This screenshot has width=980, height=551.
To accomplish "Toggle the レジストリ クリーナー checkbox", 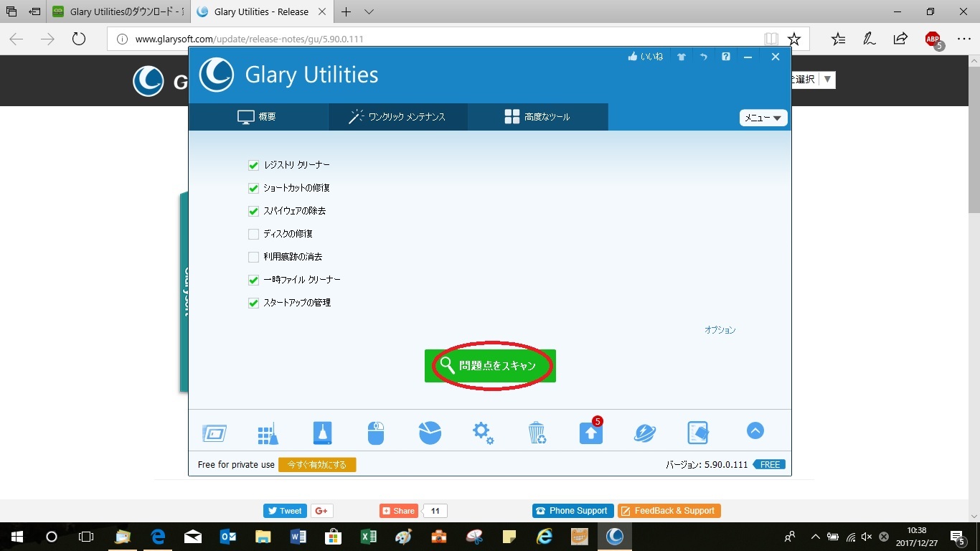I will coord(253,165).
